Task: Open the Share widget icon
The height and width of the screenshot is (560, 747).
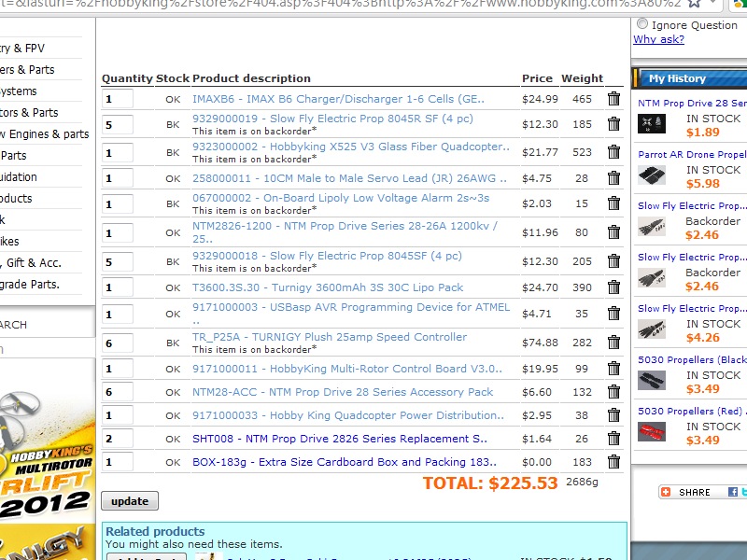Action: pos(665,492)
